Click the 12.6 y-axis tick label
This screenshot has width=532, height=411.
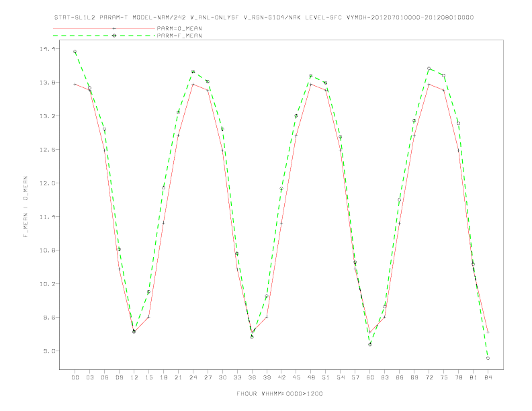(x=47, y=150)
